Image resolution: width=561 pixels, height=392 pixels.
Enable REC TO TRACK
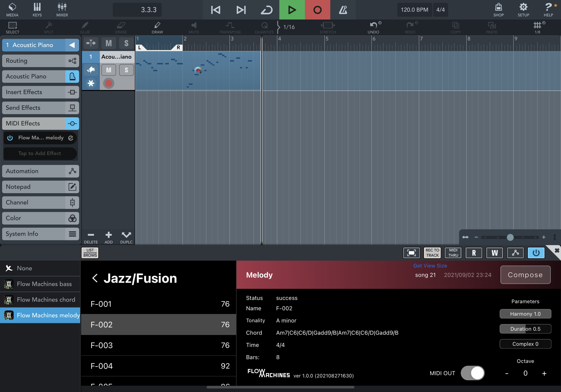[x=432, y=253]
